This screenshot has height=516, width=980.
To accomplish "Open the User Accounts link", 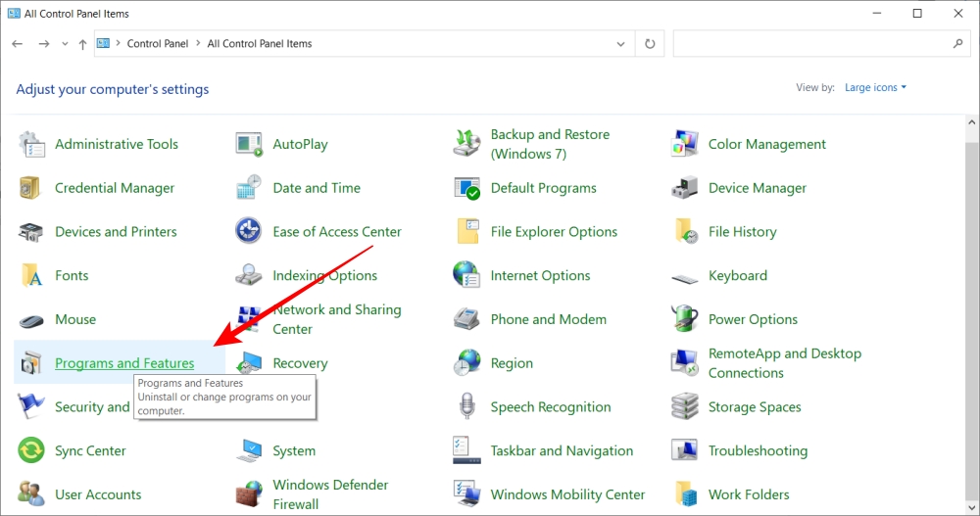I will coord(98,494).
